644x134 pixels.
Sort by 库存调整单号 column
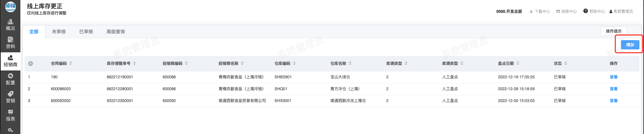pos(134,64)
